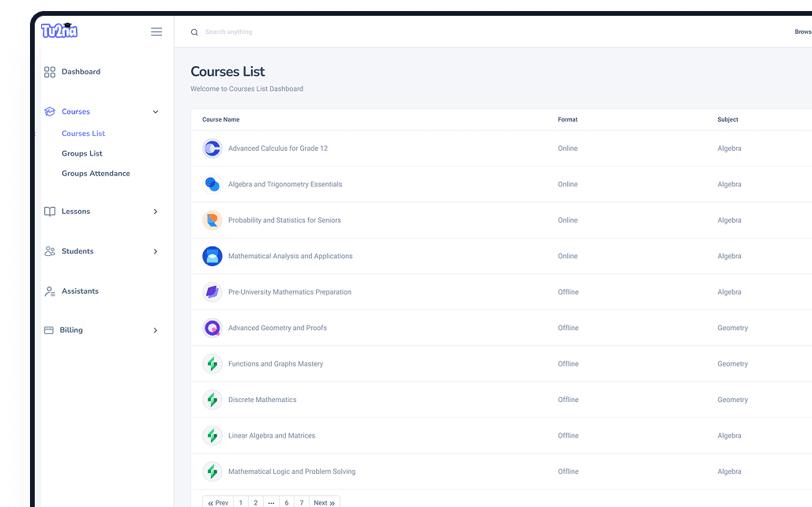
Task: Click the Functions and Graphs Mastery icon
Action: (212, 364)
